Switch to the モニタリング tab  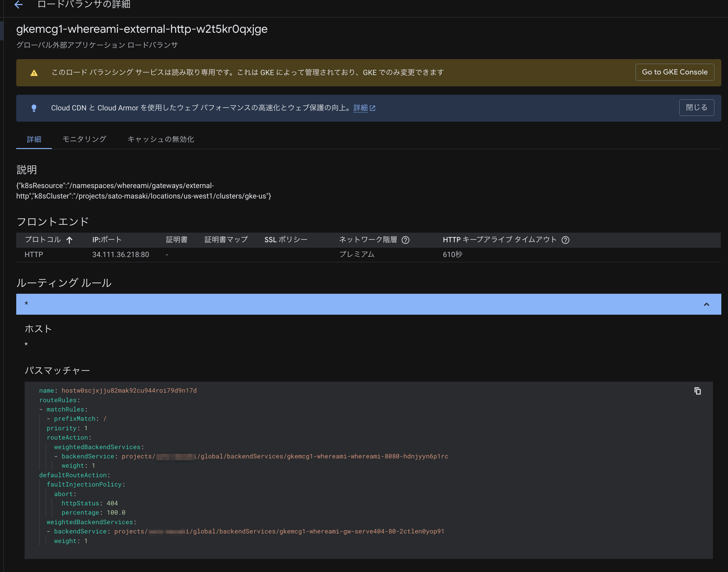point(84,139)
